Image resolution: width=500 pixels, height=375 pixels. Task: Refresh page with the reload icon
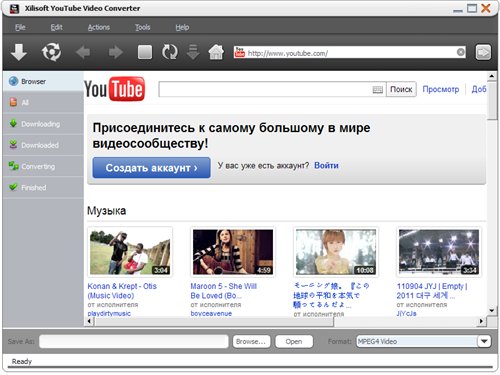tap(170, 52)
